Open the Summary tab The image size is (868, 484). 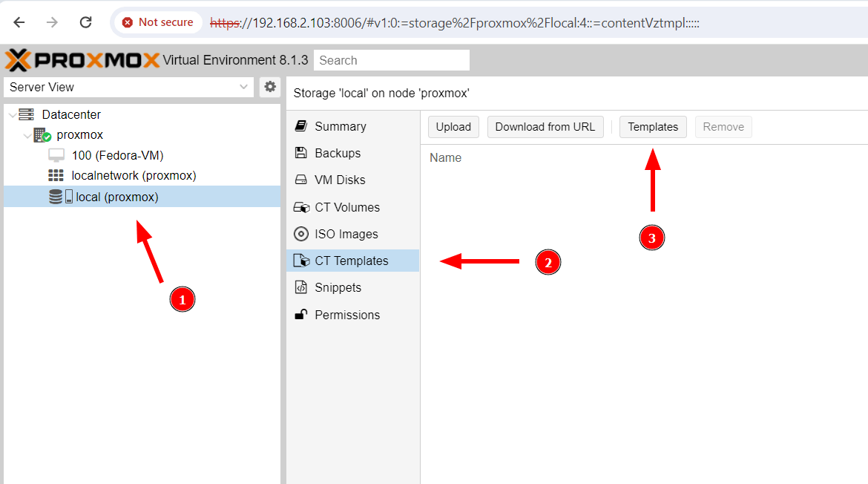pyautogui.click(x=340, y=126)
